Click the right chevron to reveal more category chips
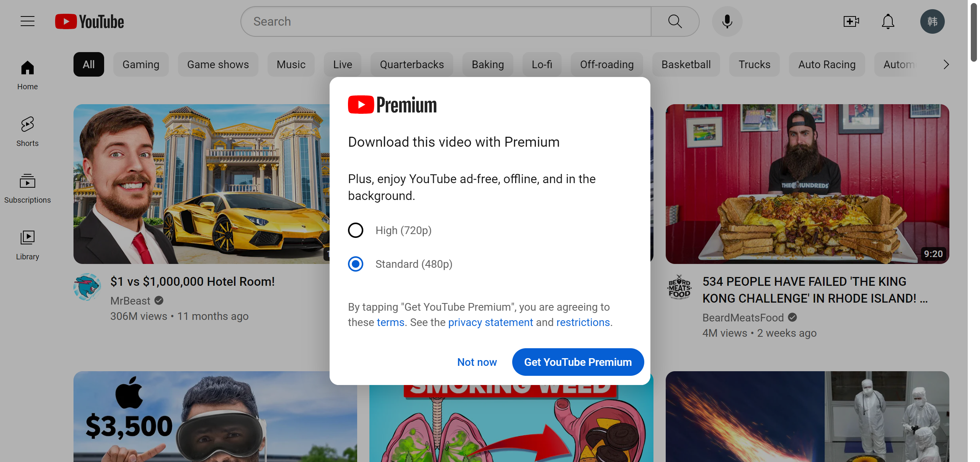 [x=946, y=64]
